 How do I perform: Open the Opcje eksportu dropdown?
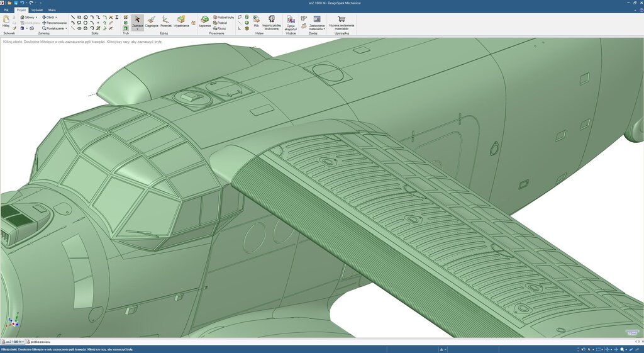291,29
